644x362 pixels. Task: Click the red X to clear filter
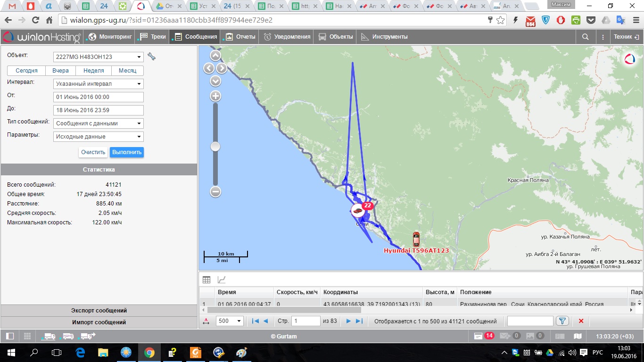tap(581, 321)
